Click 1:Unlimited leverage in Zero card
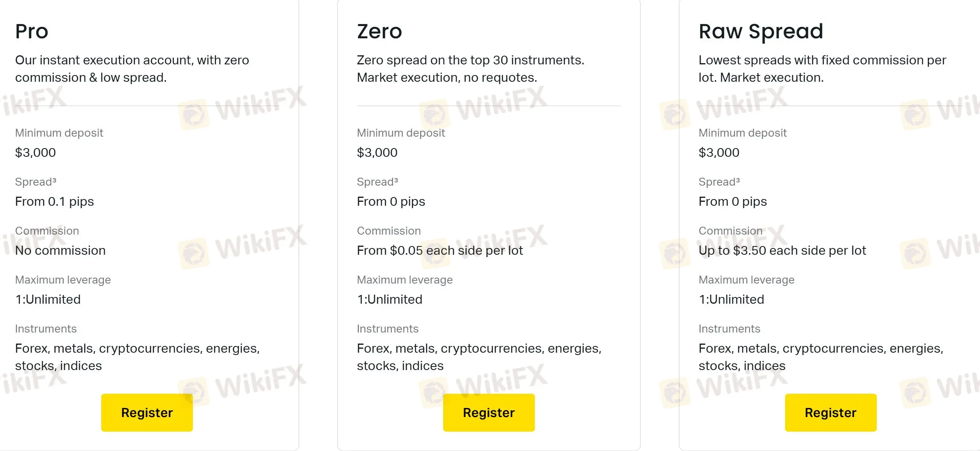The image size is (980, 451). click(x=390, y=299)
